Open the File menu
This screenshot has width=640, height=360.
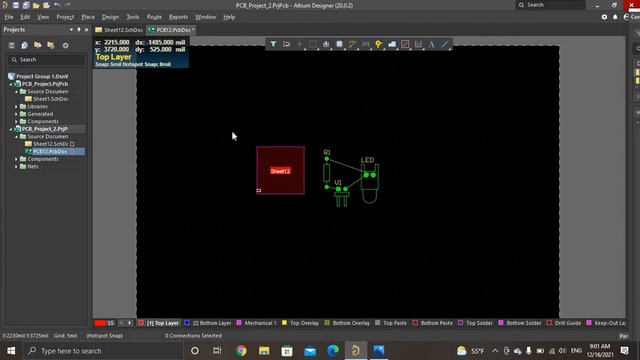click(9, 17)
